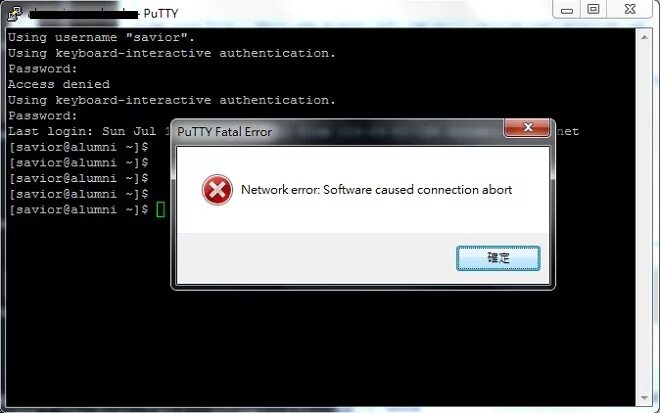This screenshot has height=413, width=660.
Task: Minimize the PuTTY window
Action: (567, 10)
